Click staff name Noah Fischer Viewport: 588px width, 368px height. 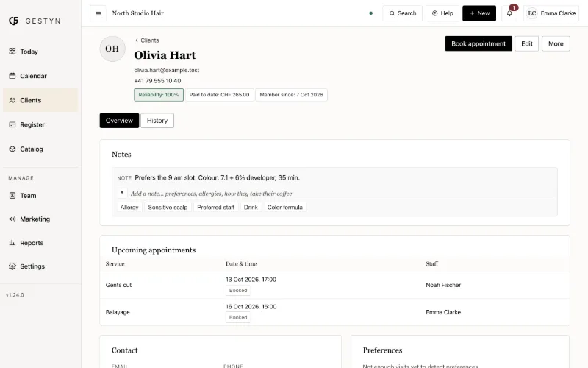click(x=443, y=285)
